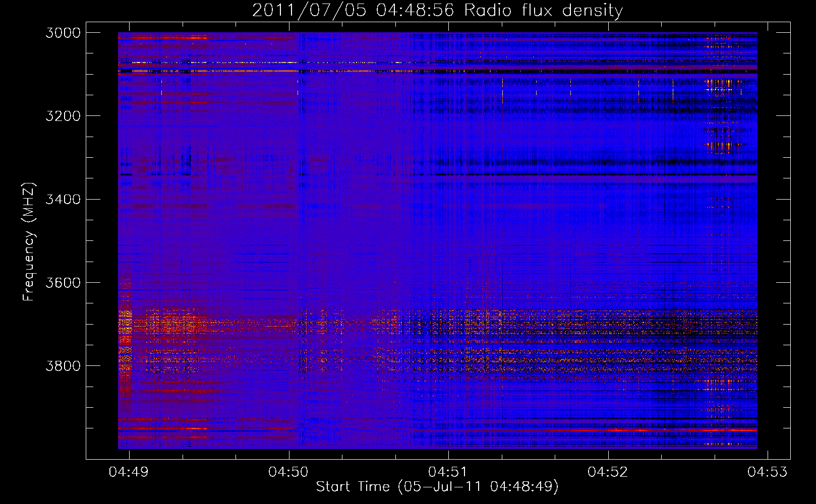816x504 pixels.
Task: Select the 3000 frequency axis label
Action: (63, 33)
